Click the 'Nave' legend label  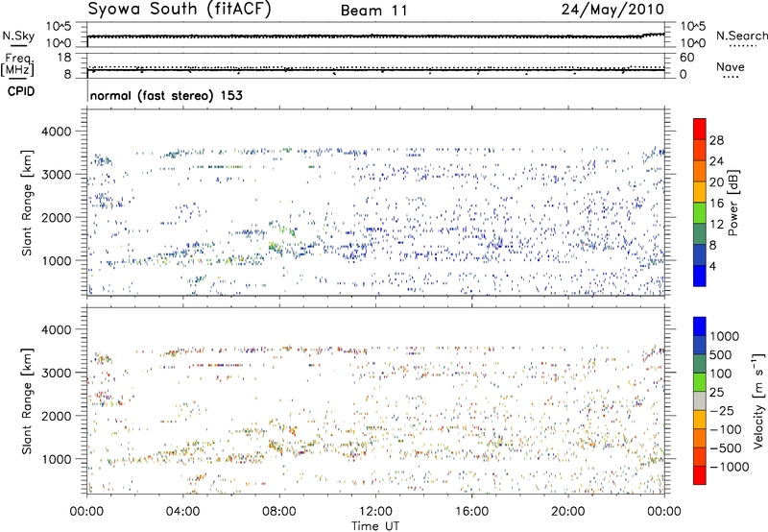coord(731,67)
